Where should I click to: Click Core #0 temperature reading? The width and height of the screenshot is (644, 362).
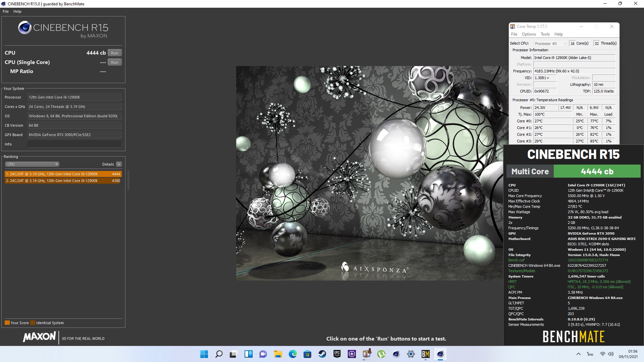(553, 121)
